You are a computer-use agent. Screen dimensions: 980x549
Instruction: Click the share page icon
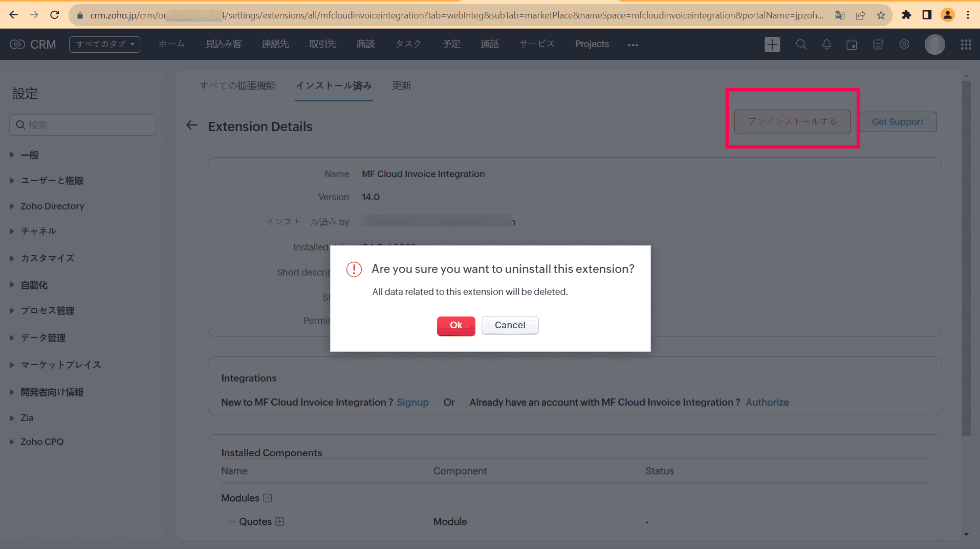point(860,15)
